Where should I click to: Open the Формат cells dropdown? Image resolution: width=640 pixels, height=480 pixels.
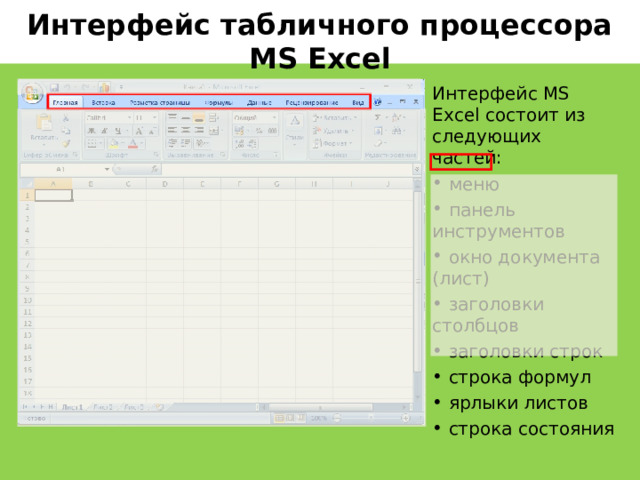click(332, 143)
